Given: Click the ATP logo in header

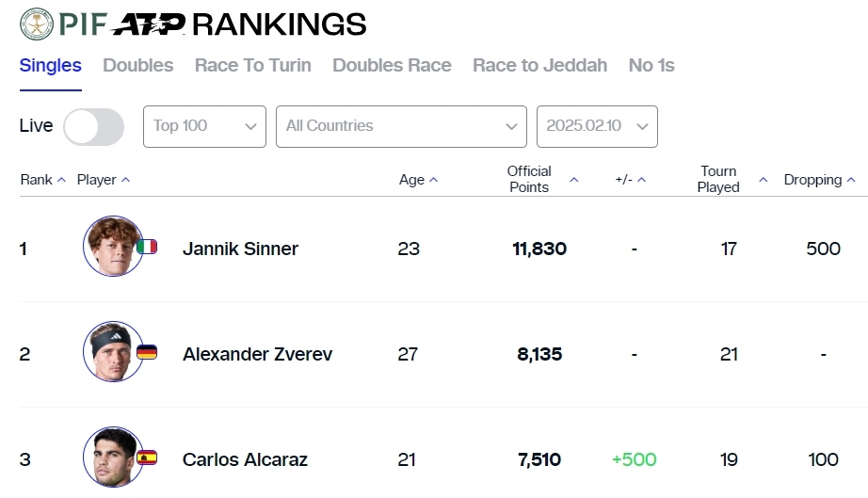Looking at the screenshot, I should coord(148,24).
